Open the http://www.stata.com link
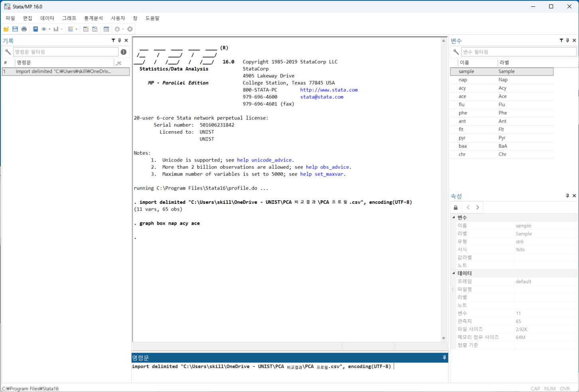 point(329,90)
